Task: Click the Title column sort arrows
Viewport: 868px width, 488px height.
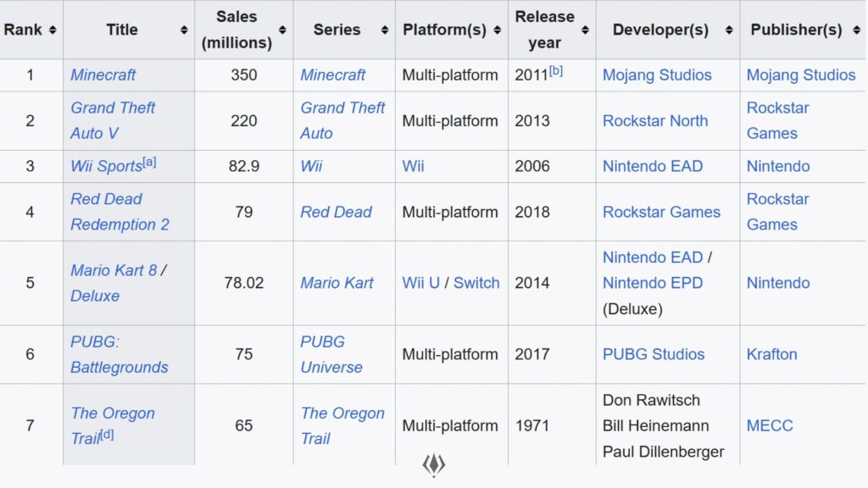Action: coord(184,30)
